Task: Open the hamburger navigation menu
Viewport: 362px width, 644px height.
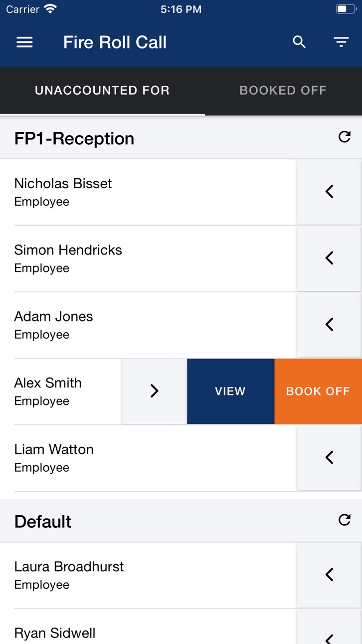Action: pyautogui.click(x=24, y=42)
